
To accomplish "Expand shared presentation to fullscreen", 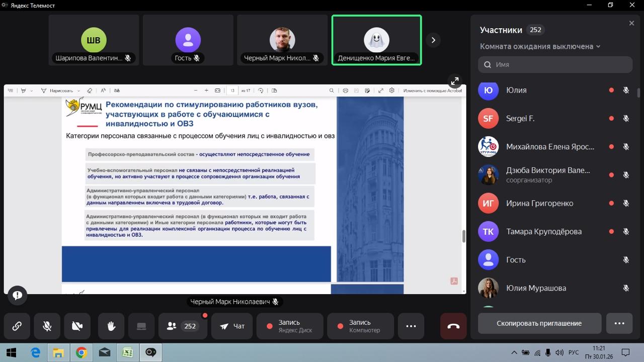I will pyautogui.click(x=455, y=81).
